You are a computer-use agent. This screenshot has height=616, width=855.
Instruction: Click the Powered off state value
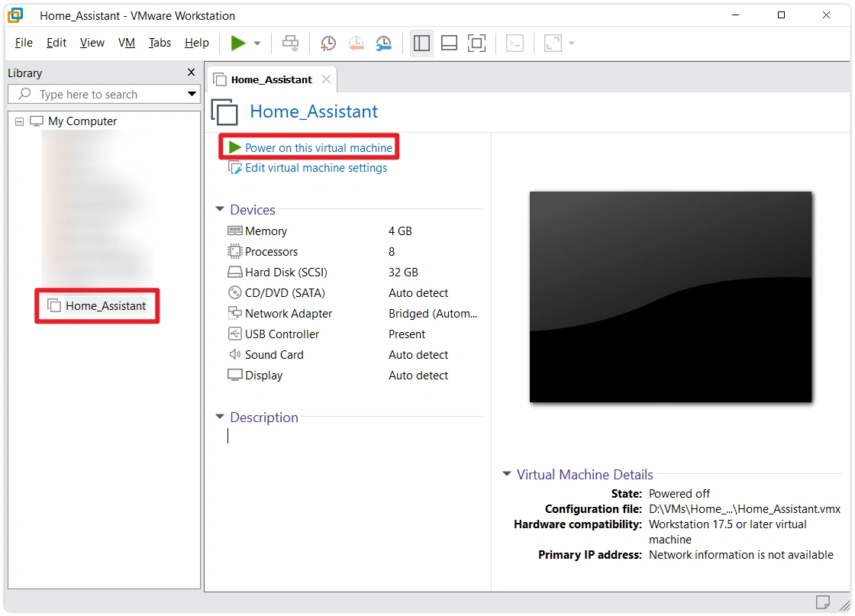[x=679, y=494]
